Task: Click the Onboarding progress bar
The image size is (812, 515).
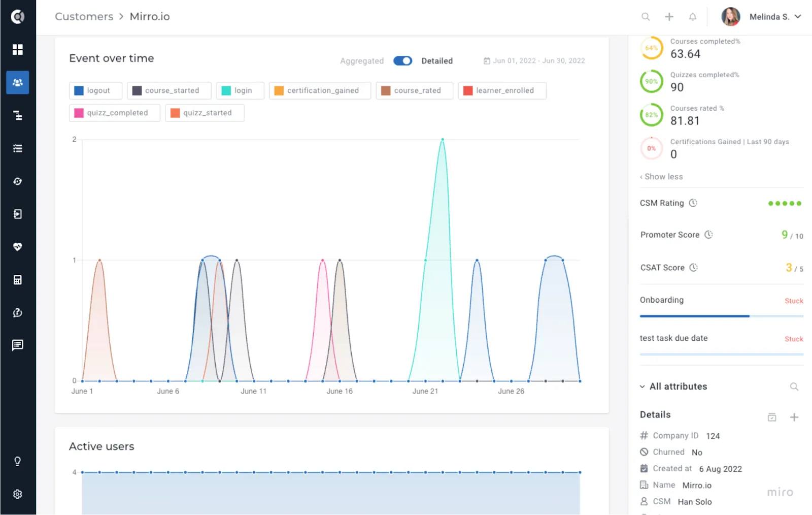Action: tap(722, 316)
